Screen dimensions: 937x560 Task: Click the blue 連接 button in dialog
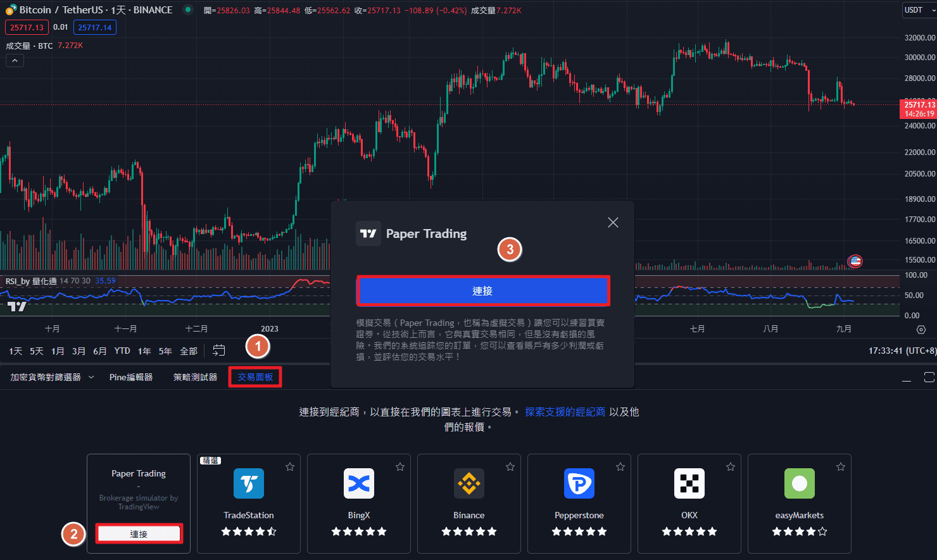pyautogui.click(x=482, y=291)
